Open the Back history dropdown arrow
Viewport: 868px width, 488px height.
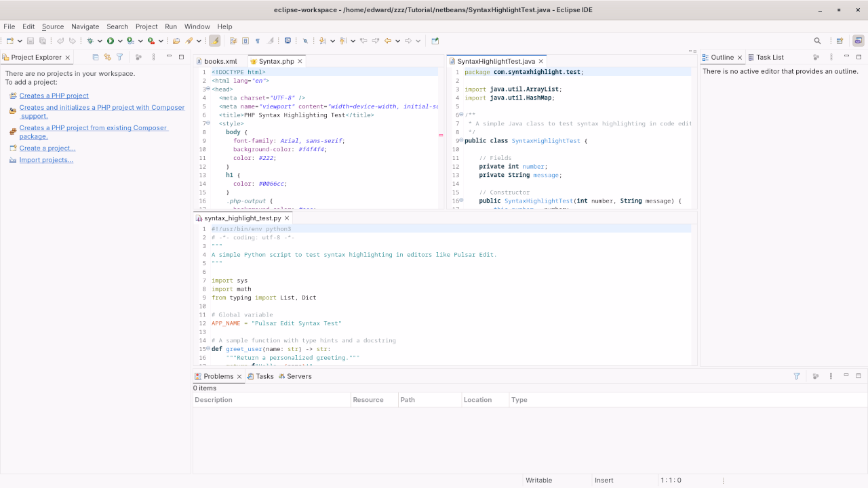[397, 41]
